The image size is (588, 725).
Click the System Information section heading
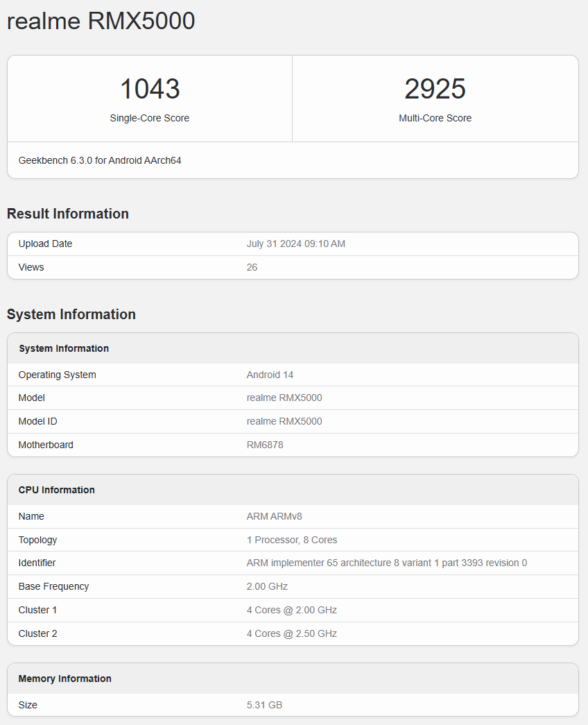(x=71, y=314)
